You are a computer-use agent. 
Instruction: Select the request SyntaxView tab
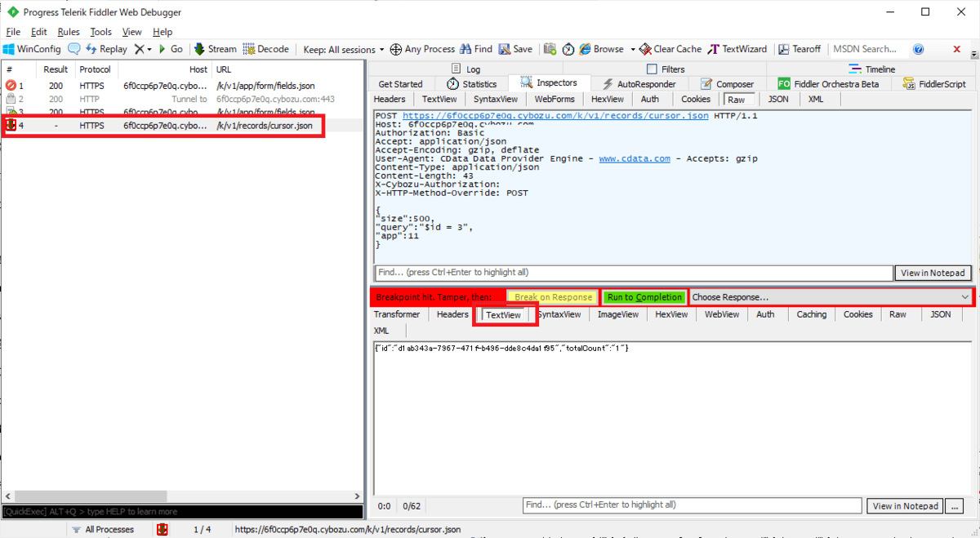click(495, 99)
